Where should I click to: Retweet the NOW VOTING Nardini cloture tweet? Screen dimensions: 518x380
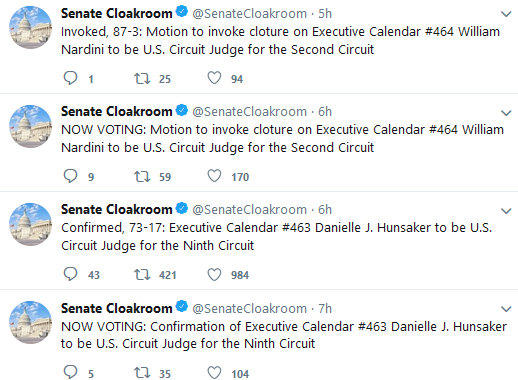point(142,177)
